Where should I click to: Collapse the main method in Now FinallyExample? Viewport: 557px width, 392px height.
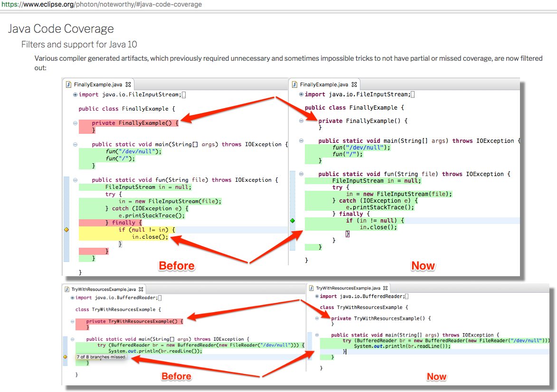coord(301,140)
